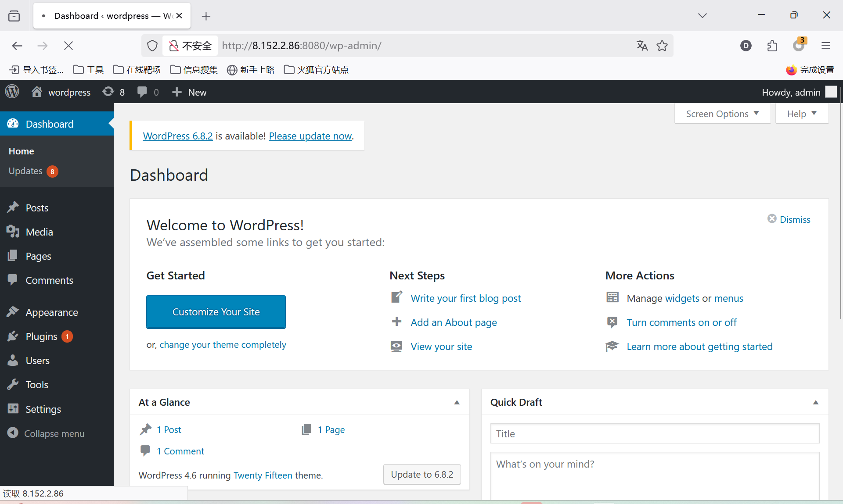Click the What's on your mind textarea
The height and width of the screenshot is (504, 843).
pos(655,476)
